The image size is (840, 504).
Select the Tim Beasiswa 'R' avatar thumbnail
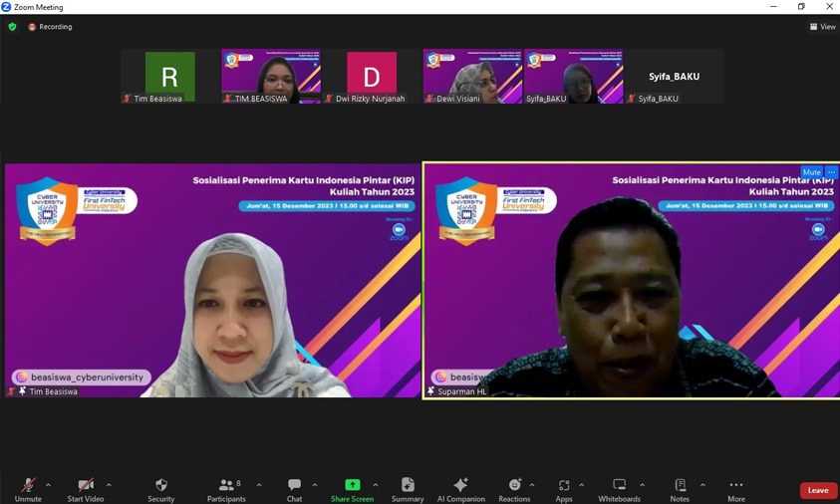tap(169, 76)
